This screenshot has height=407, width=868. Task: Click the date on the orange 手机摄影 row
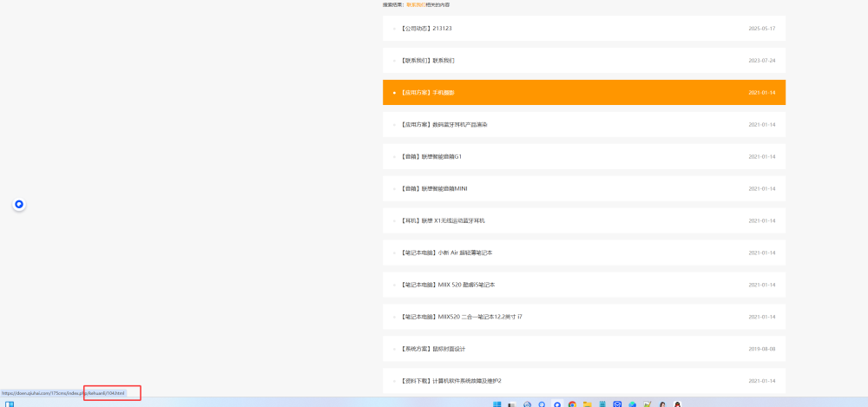[762, 93]
